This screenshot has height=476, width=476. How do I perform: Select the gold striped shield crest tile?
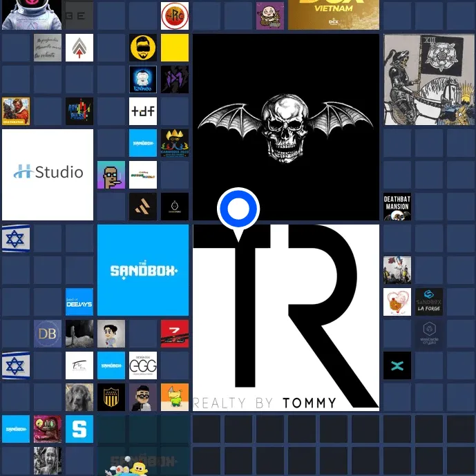click(x=111, y=397)
